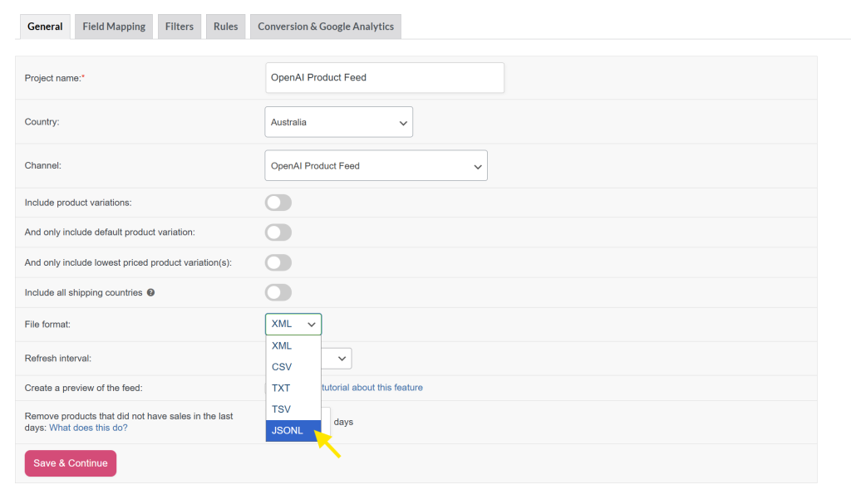This screenshot has width=851, height=504.
Task: Open the Conversion & Google Analytics tab
Action: click(x=325, y=26)
